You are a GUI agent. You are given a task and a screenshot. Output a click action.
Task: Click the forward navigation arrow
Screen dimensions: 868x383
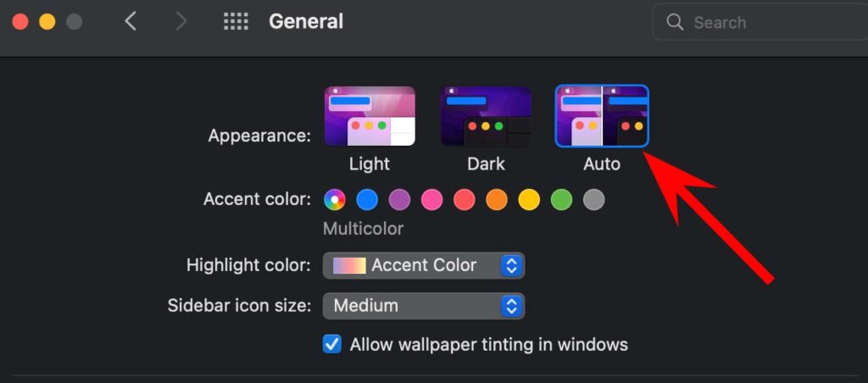pos(180,21)
